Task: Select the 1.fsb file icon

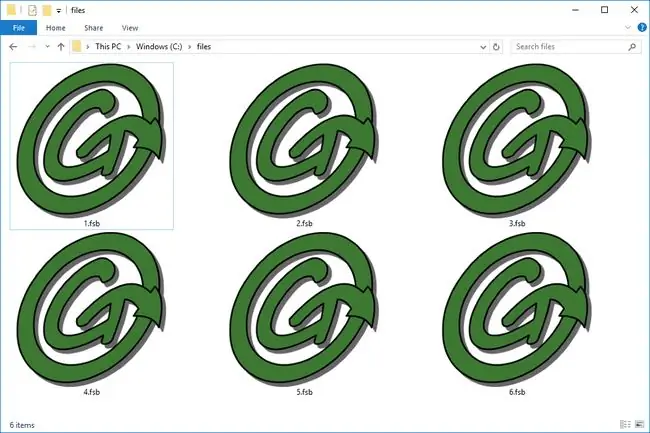Action: click(x=91, y=140)
